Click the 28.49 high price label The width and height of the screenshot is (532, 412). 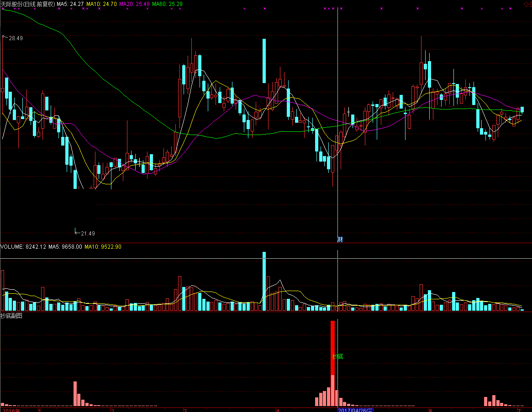[x=16, y=38]
